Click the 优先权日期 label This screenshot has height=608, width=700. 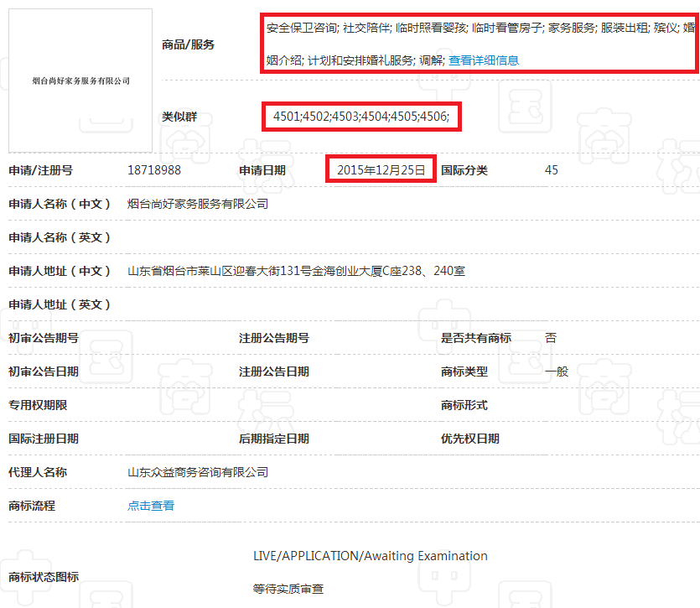click(x=470, y=439)
